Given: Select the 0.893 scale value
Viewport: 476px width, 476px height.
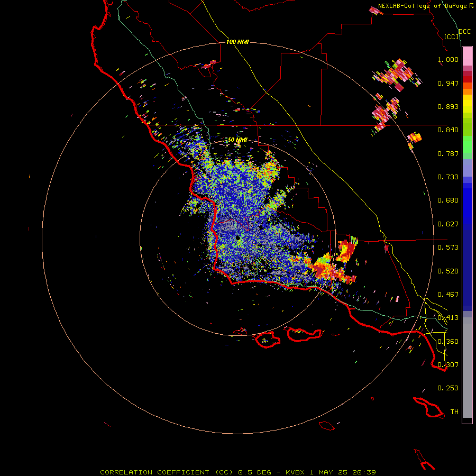Looking at the screenshot, I should pyautogui.click(x=448, y=106).
